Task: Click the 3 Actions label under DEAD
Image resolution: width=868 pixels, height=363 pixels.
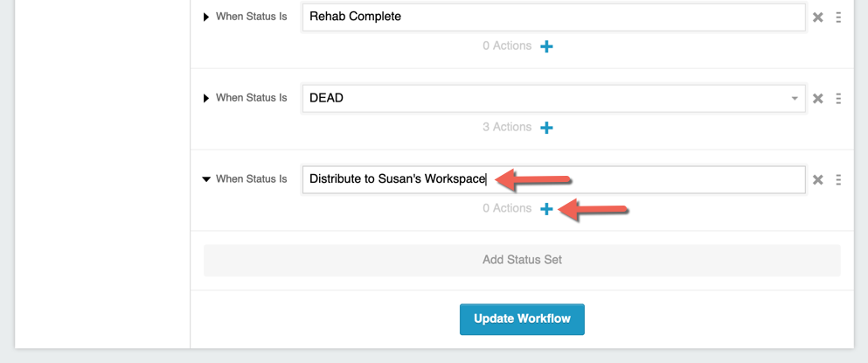Action: click(x=507, y=128)
